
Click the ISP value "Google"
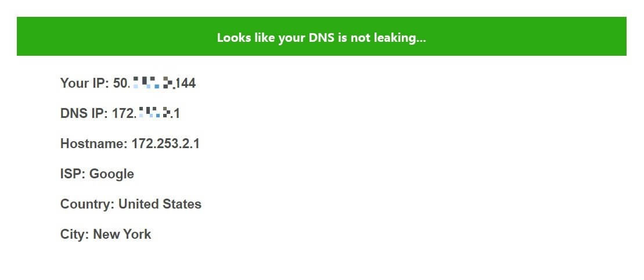click(x=111, y=174)
